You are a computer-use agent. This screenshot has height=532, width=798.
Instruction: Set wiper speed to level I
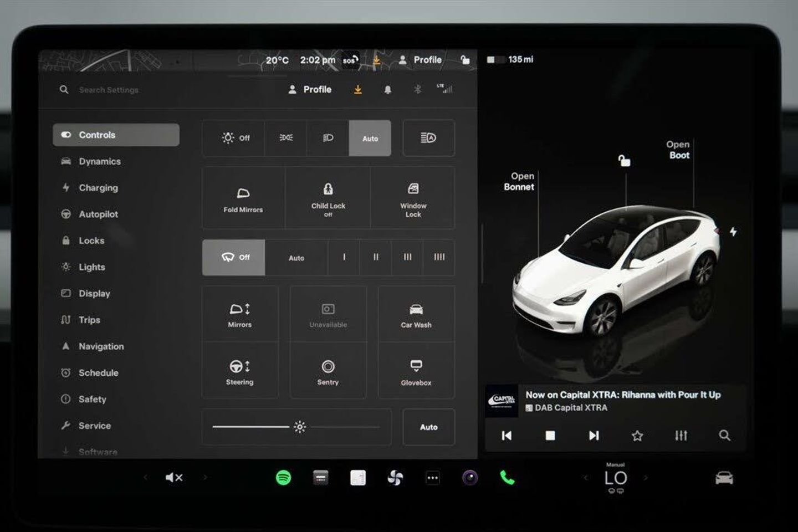point(344,257)
